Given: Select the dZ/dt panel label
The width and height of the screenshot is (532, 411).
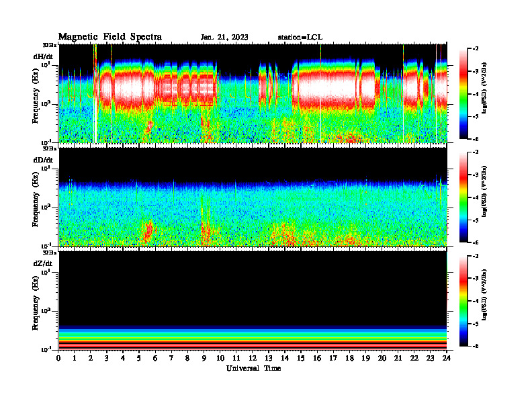Looking at the screenshot, I should pyautogui.click(x=43, y=263).
